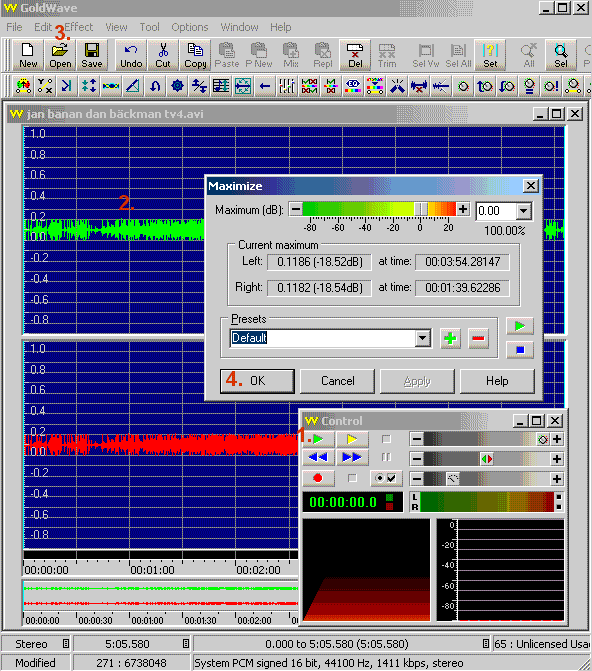Viewport: 592px width, 671px height.
Task: Open the EQ equalizer effect icon
Action: [x=353, y=86]
